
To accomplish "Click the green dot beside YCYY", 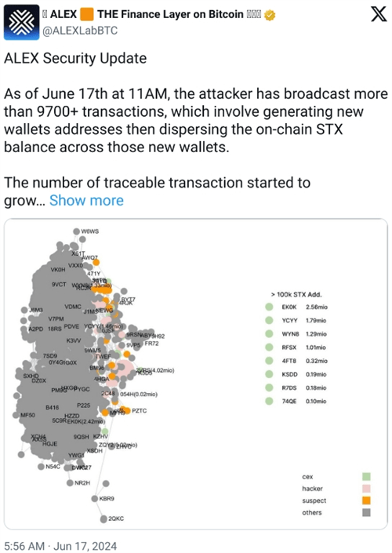I will tap(269, 320).
